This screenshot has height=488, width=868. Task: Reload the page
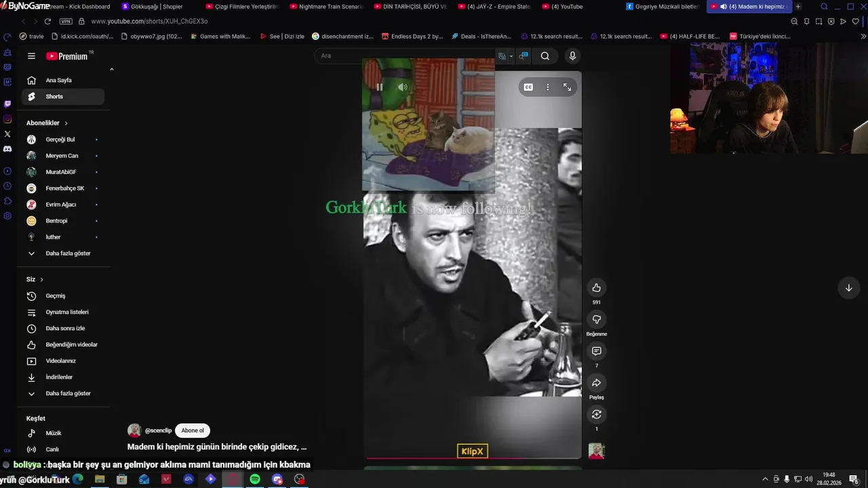click(x=47, y=21)
